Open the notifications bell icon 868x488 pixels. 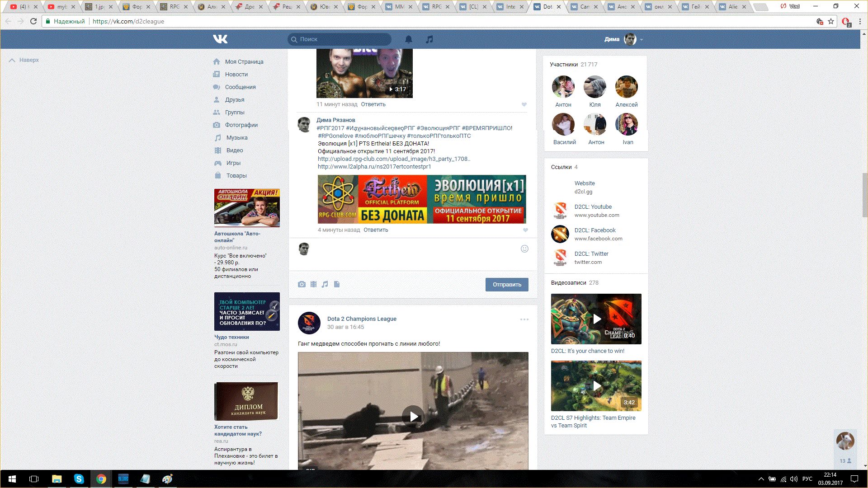pyautogui.click(x=409, y=39)
